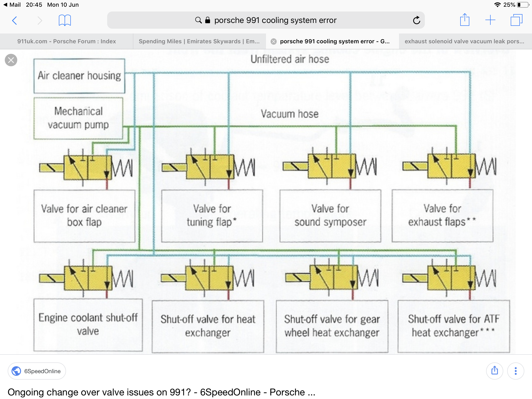Tap the search magnifier icon in address bar
This screenshot has width=532, height=399.
tap(198, 20)
